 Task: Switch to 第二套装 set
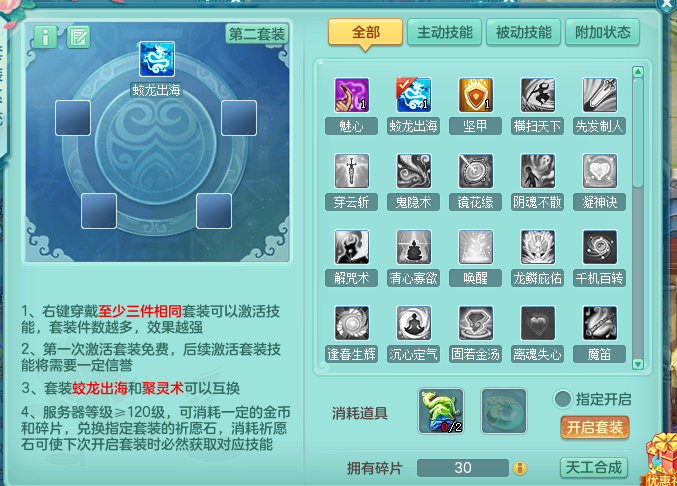click(x=257, y=34)
